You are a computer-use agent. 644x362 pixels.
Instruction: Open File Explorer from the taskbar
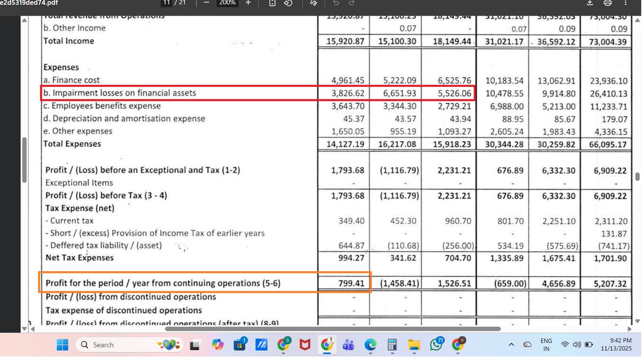(414, 345)
